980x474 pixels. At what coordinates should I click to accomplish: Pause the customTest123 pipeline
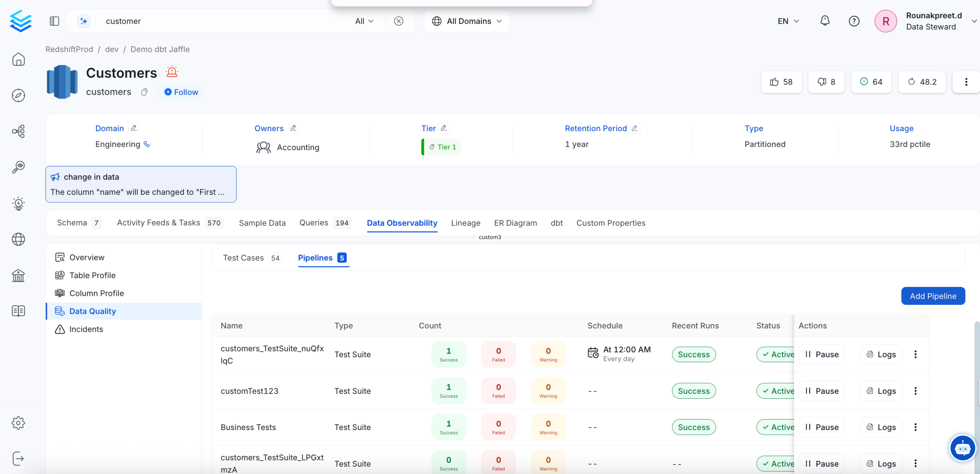[821, 391]
